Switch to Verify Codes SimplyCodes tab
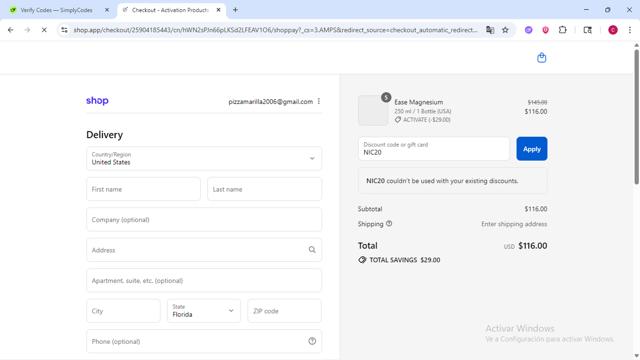 click(56, 10)
